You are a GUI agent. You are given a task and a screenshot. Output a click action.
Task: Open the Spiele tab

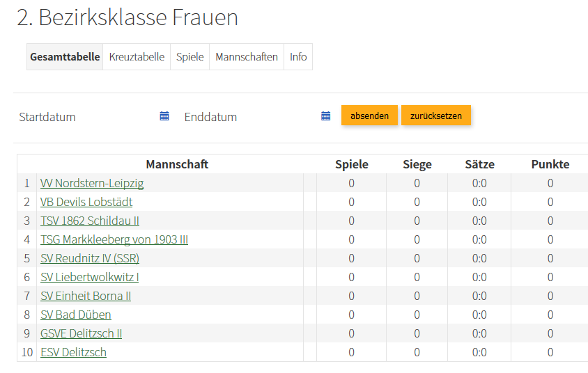click(x=189, y=57)
